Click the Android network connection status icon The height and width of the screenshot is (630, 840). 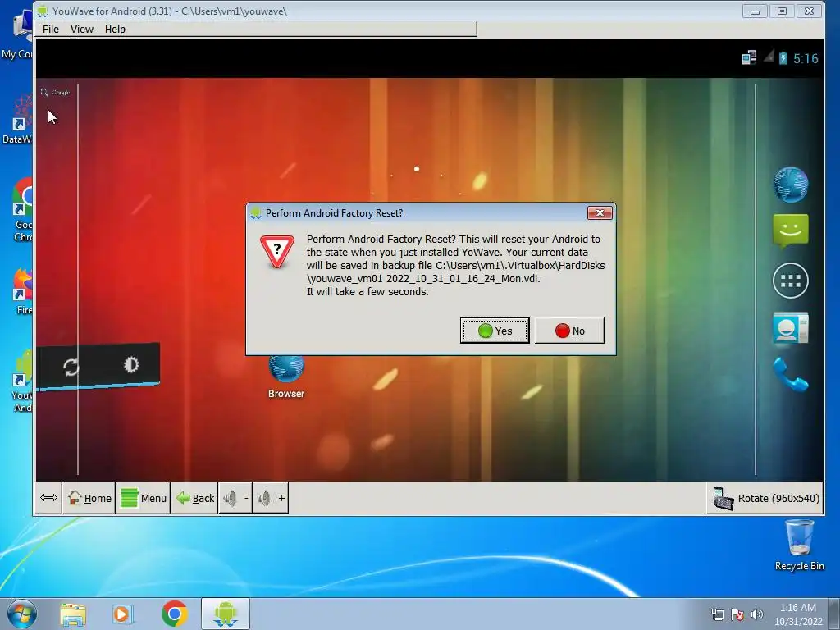point(749,57)
